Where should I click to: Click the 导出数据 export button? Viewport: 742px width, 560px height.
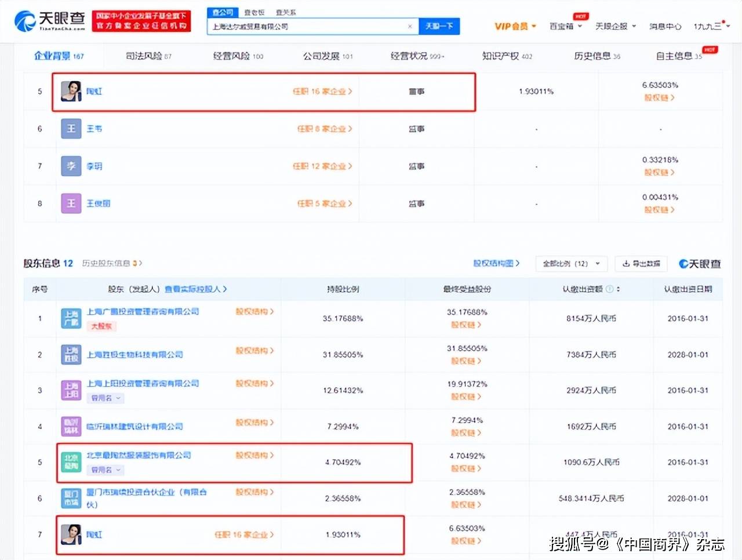click(x=641, y=264)
